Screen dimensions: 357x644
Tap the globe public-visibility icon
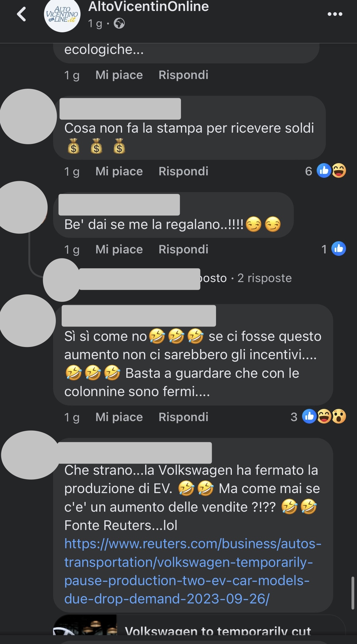[x=119, y=23]
